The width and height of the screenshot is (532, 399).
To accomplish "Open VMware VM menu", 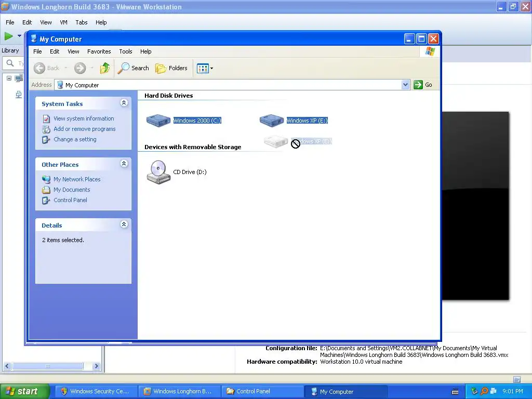I will (63, 22).
